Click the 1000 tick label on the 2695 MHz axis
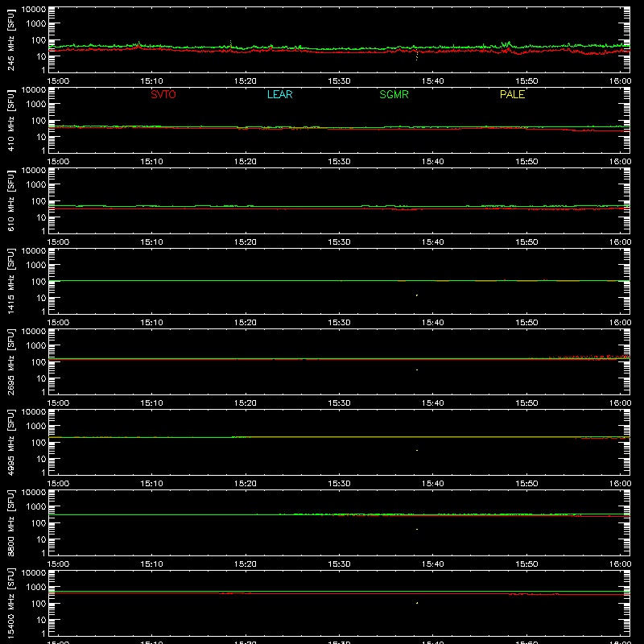Viewport: 644px width, 644px height. point(36,346)
